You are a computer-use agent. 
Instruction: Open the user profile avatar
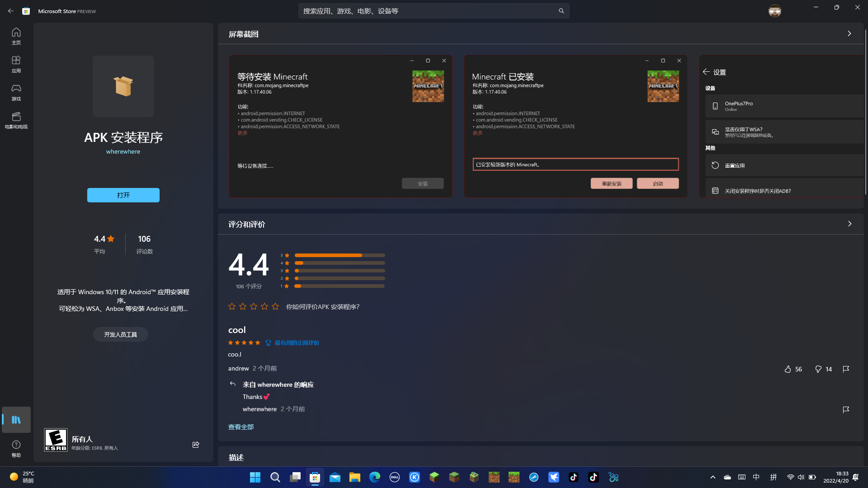(775, 11)
